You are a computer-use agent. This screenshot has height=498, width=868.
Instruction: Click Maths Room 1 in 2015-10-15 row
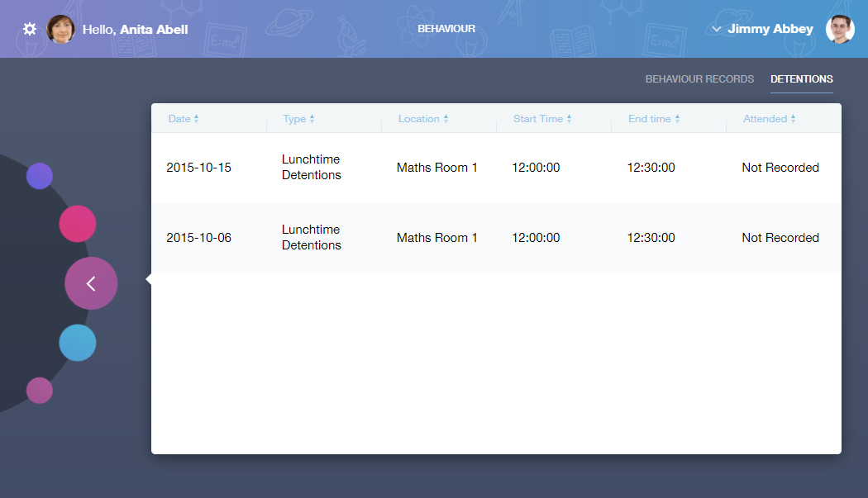436,167
